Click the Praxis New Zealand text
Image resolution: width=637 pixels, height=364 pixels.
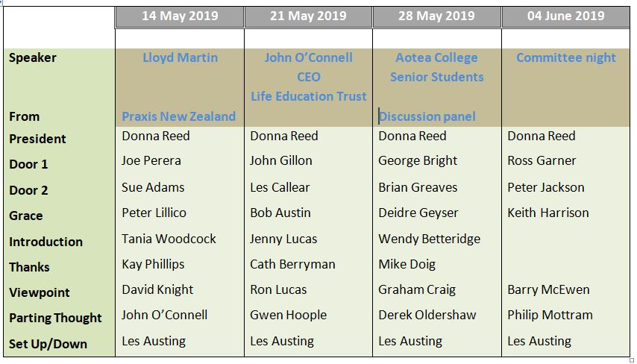(179, 116)
